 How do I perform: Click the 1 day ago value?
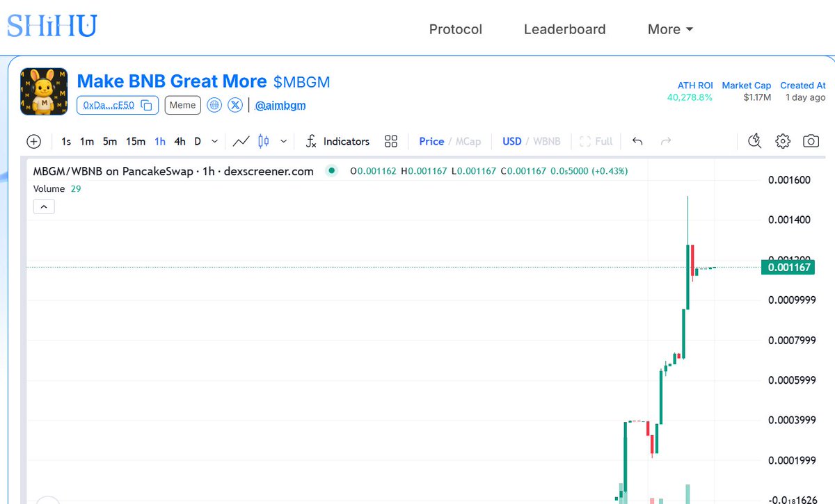806,97
